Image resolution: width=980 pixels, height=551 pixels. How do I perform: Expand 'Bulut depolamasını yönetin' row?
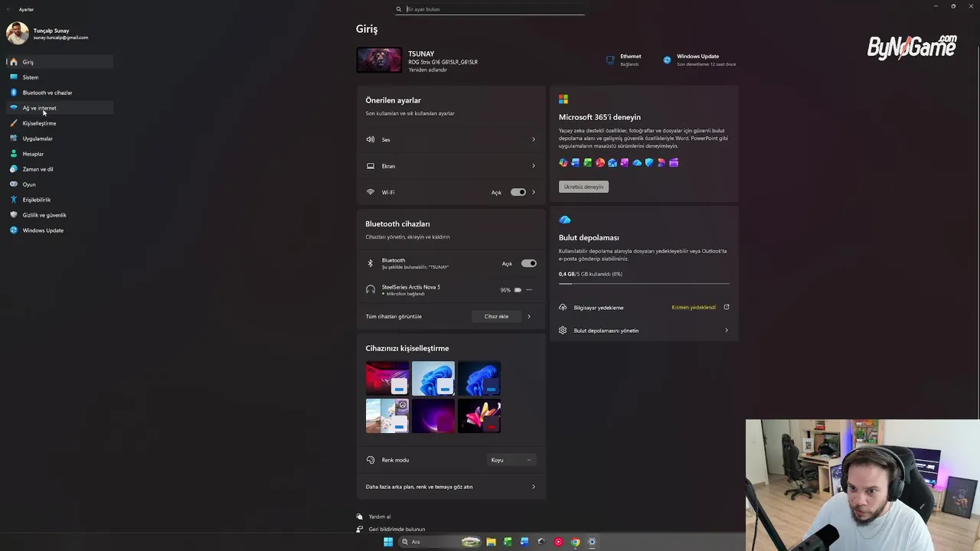pos(644,331)
